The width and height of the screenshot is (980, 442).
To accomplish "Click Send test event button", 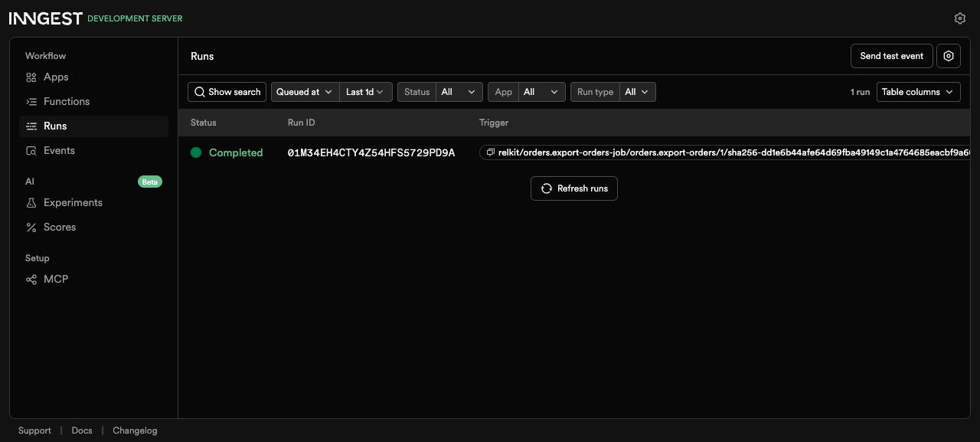I will pos(892,56).
